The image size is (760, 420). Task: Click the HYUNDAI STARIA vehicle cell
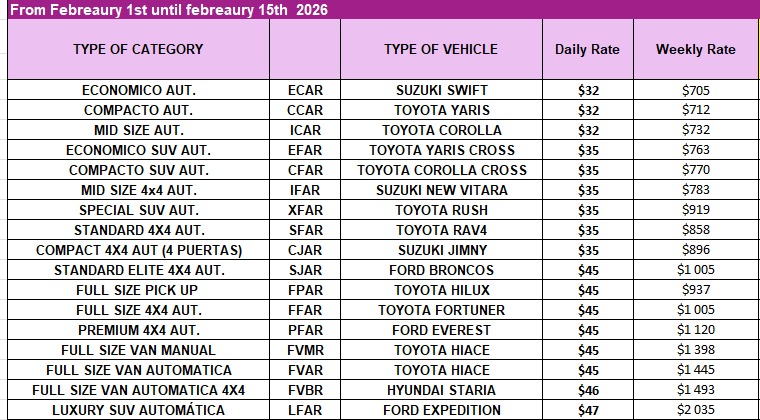(440, 390)
